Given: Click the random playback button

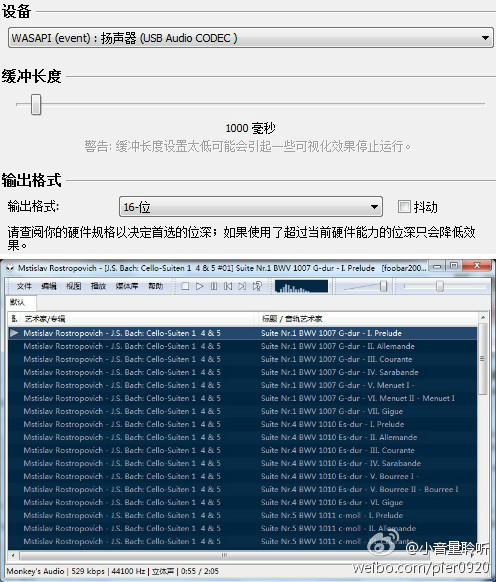Looking at the screenshot, I should click(257, 286).
